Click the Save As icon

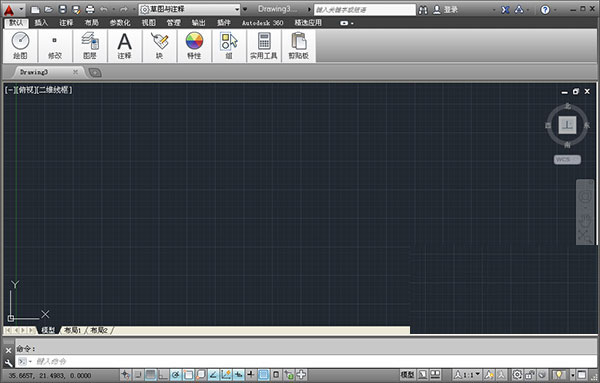coord(76,10)
